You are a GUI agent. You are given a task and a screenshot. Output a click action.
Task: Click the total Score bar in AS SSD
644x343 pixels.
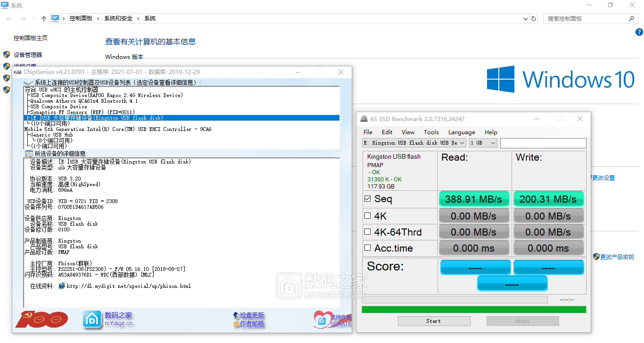pyautogui.click(x=512, y=283)
